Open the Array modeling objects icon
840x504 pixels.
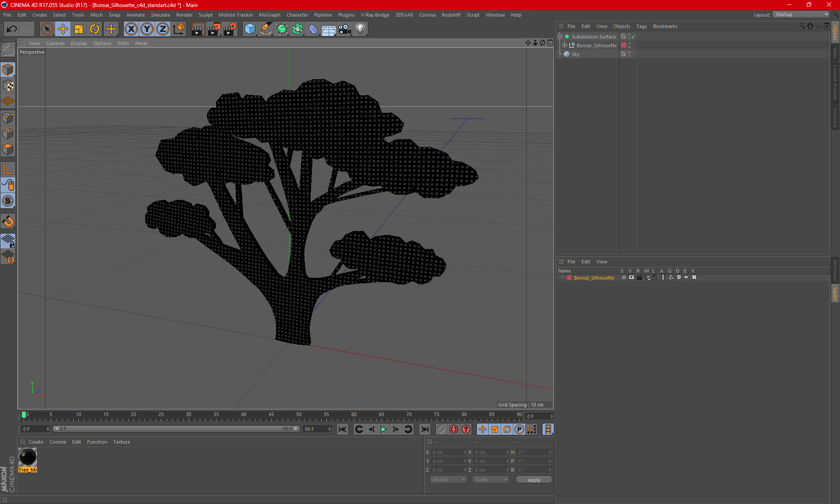pos(297,29)
